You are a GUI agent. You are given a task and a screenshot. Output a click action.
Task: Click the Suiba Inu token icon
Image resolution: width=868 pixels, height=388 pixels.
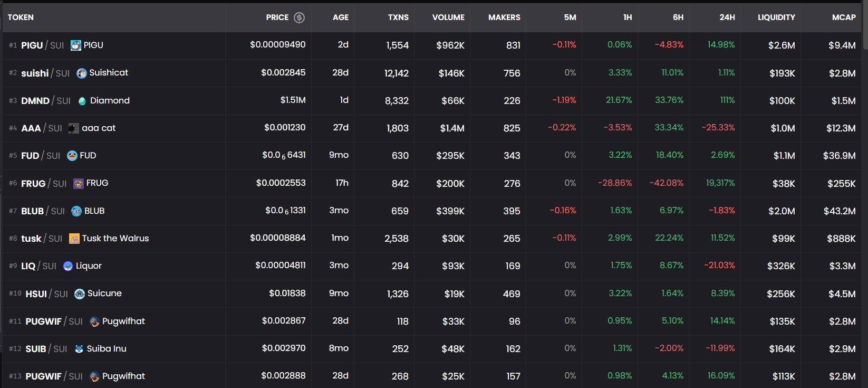coord(79,349)
